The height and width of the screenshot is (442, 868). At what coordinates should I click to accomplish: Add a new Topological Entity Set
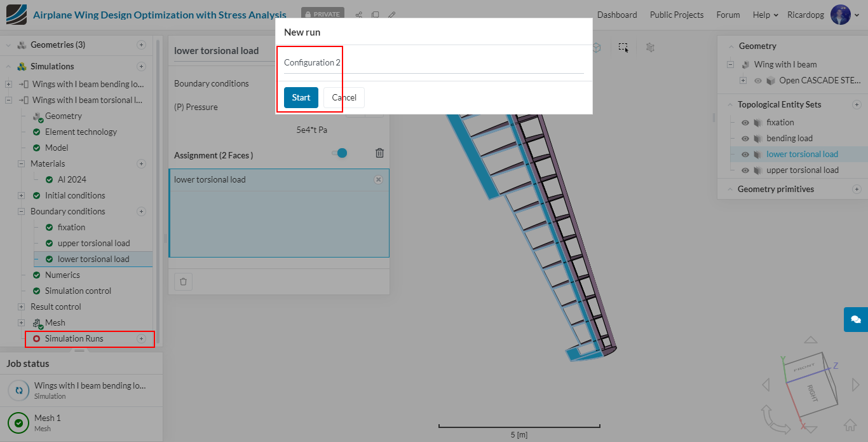tap(857, 105)
